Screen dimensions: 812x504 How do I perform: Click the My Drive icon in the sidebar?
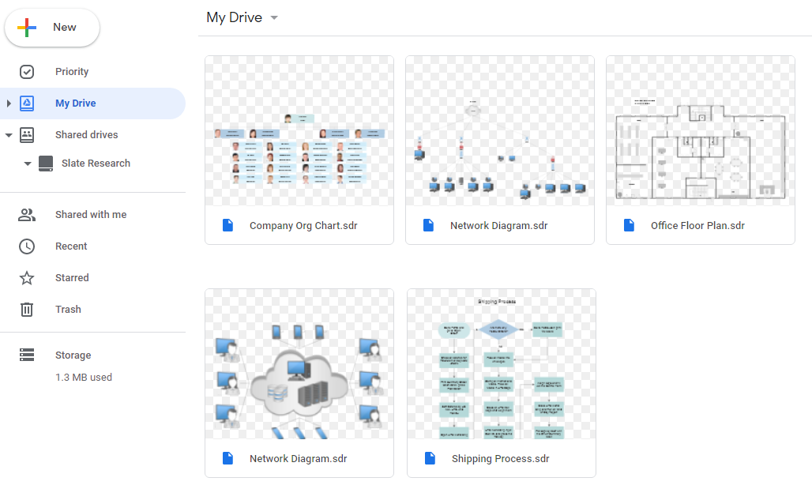click(27, 103)
